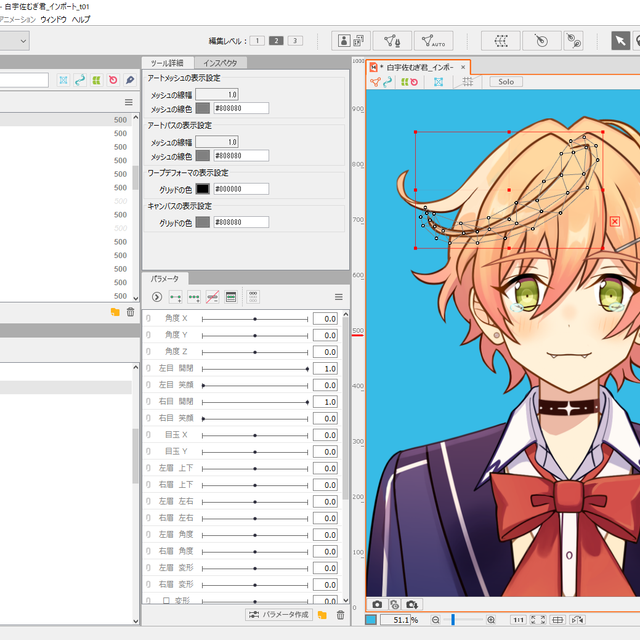Viewport: 640px width, 640px height.
Task: Click the 1:1 actual size view button
Action: pos(518,620)
